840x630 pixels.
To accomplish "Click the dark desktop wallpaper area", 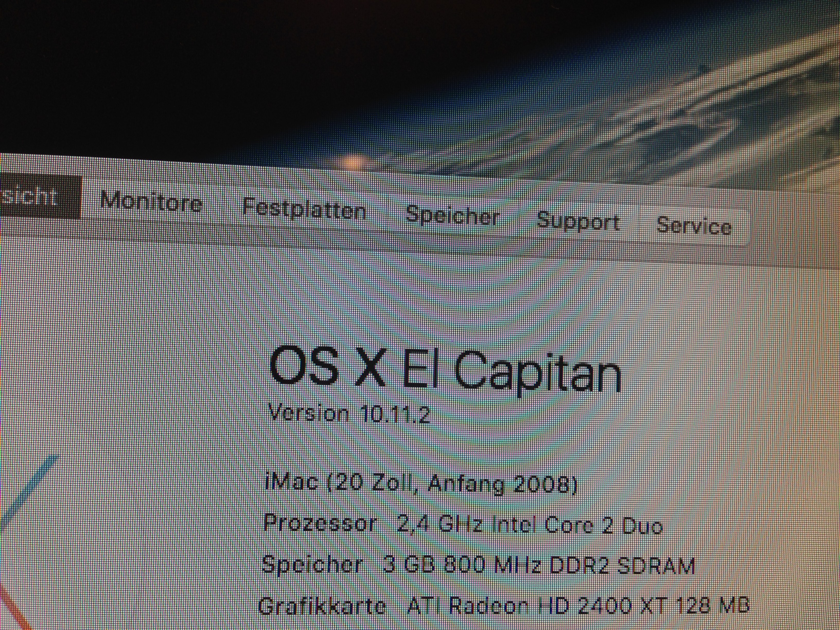I will pos(152,68).
